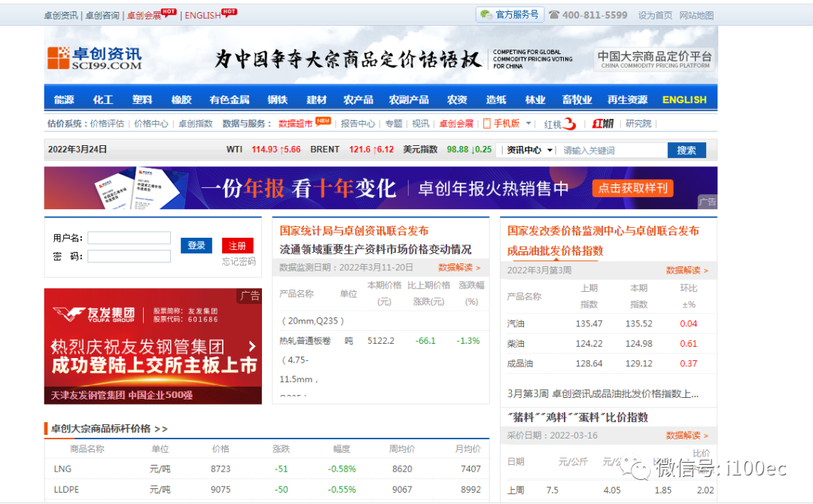Open 卓创大宗商品标杆价格 >> heading link
Image resolution: width=813 pixels, height=504 pixels.
pyautogui.click(x=109, y=429)
